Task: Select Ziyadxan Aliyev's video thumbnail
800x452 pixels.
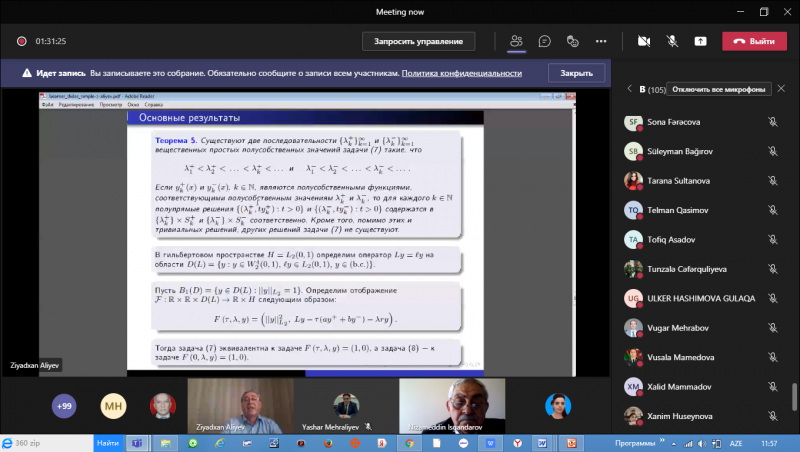Action: (240, 404)
